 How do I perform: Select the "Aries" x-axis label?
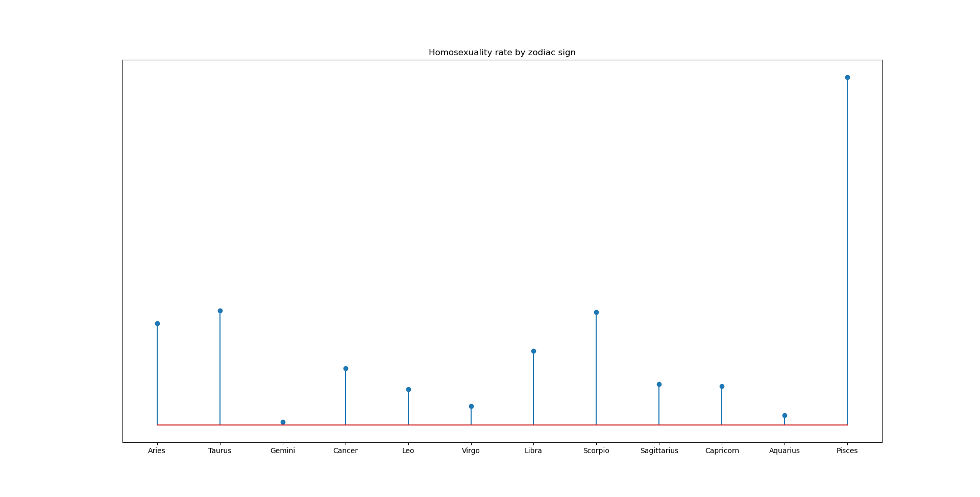[x=157, y=451]
